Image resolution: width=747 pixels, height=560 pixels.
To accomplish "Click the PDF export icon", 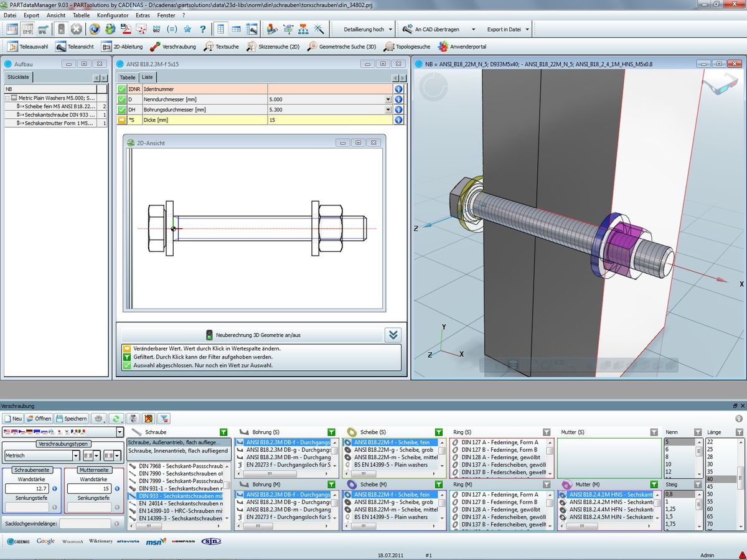I will (126, 29).
